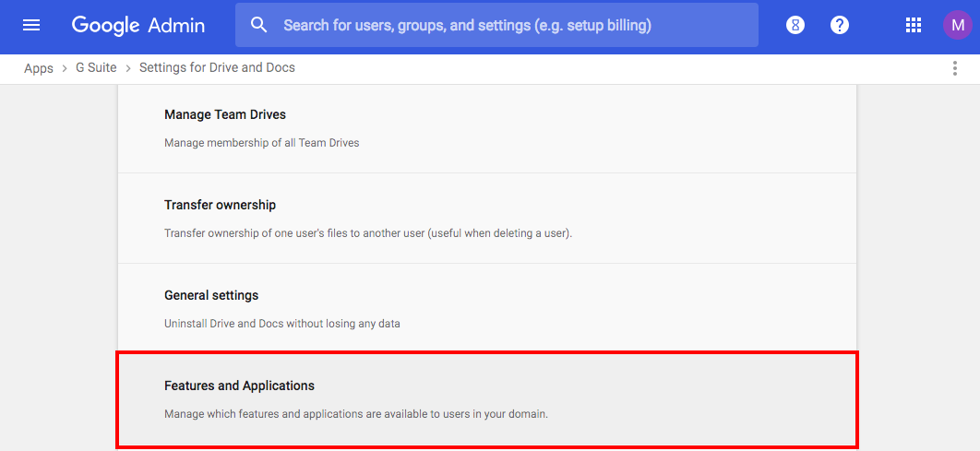Open General settings section
Image resolution: width=980 pixels, height=451 pixels.
coord(487,309)
